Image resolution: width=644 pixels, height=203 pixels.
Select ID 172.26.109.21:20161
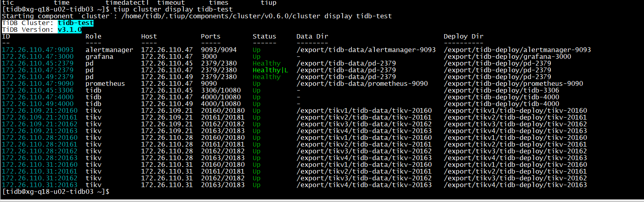40,118
